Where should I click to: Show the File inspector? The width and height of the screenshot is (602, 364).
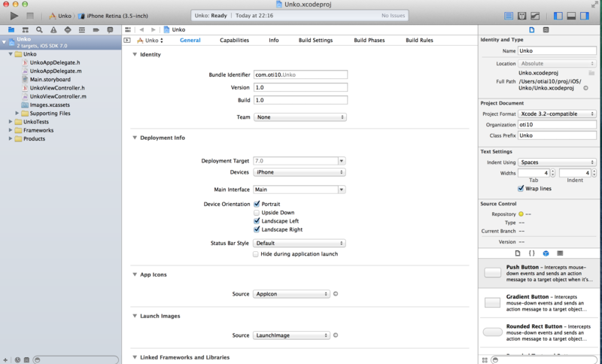coord(532,29)
